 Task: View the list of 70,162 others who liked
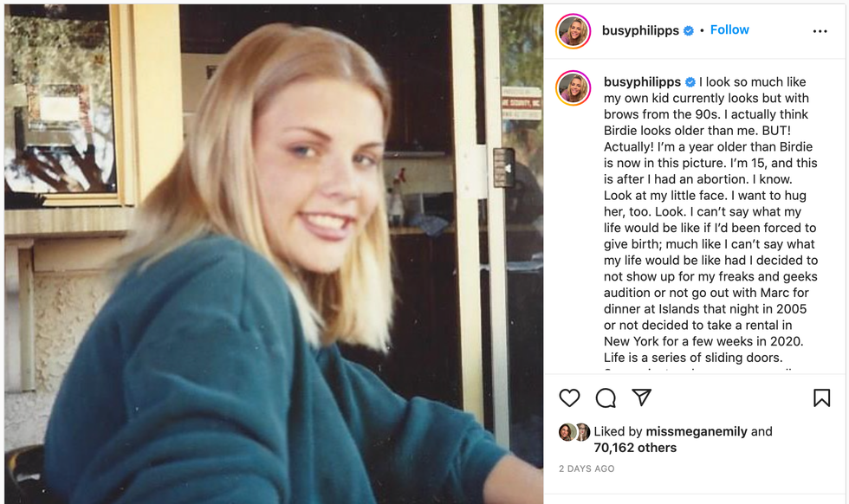635,448
